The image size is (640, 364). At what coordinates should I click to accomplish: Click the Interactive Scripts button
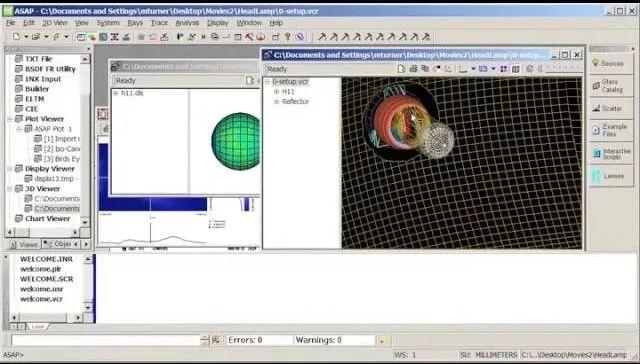tap(611, 154)
